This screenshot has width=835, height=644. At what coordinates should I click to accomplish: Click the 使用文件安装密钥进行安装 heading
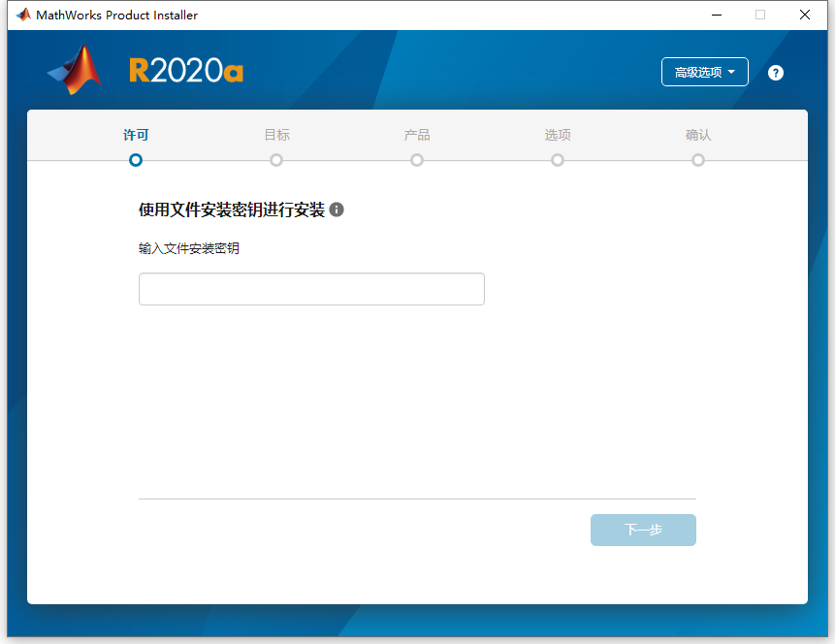[232, 209]
